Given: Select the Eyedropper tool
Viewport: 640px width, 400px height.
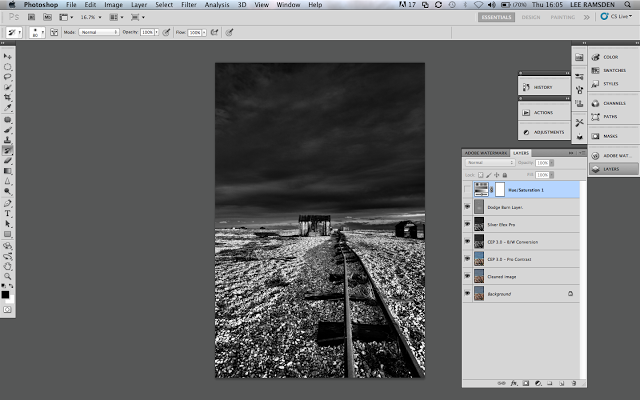Looking at the screenshot, I should pyautogui.click(x=7, y=107).
